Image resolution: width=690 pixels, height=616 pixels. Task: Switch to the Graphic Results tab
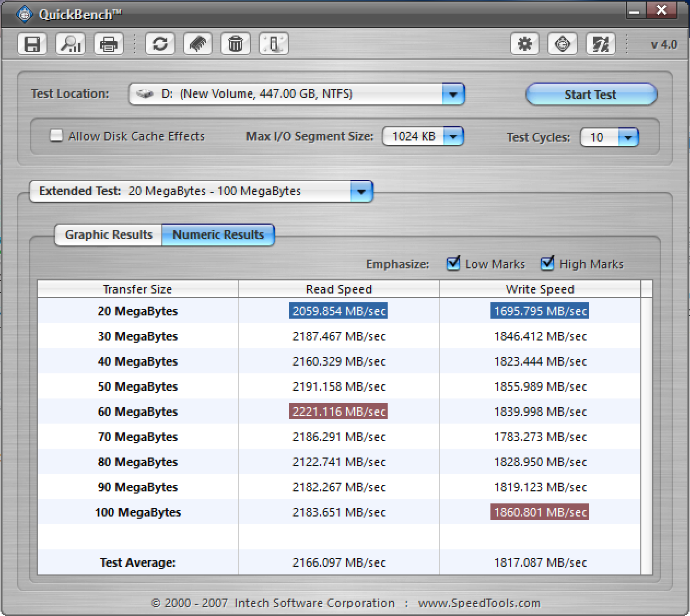click(109, 235)
